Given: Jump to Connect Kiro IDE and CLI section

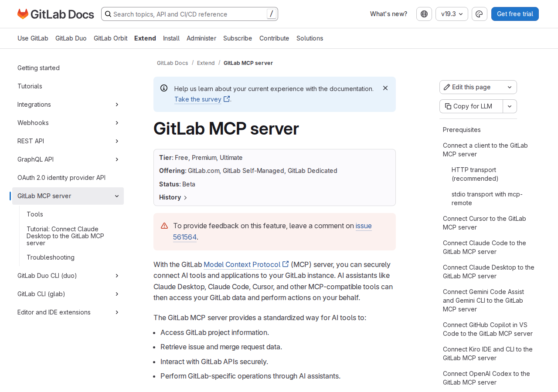Looking at the screenshot, I should point(488,354).
